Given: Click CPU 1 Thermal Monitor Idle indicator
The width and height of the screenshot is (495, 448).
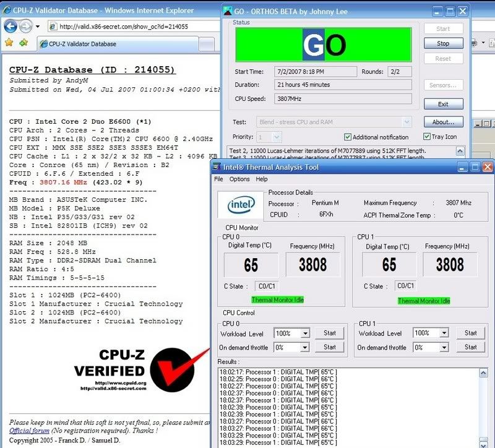Looking at the screenshot, I should (x=424, y=301).
